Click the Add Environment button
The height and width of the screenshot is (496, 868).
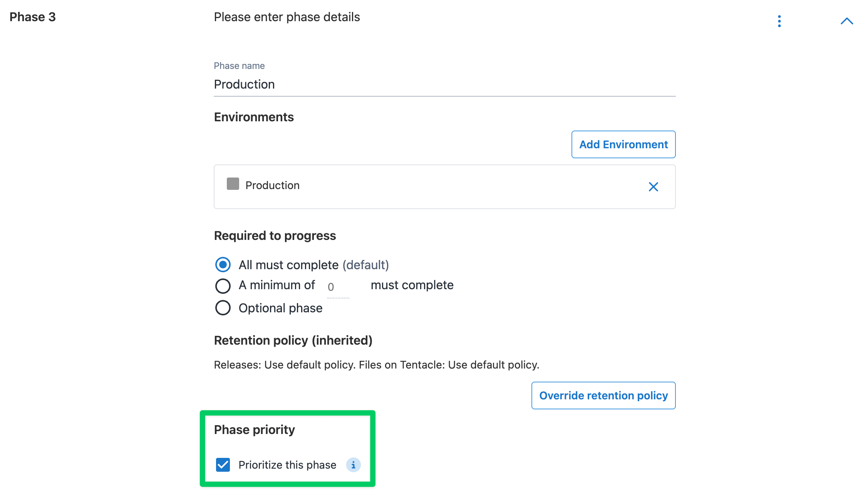pyautogui.click(x=623, y=144)
